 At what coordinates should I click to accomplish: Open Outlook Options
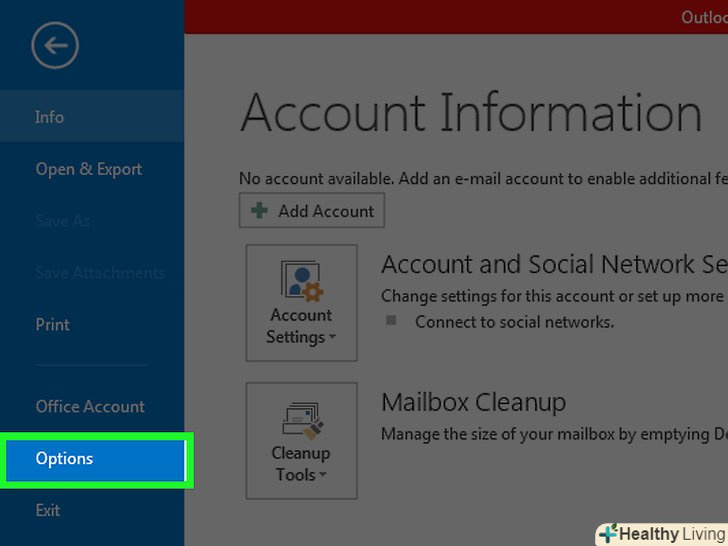pos(96,460)
